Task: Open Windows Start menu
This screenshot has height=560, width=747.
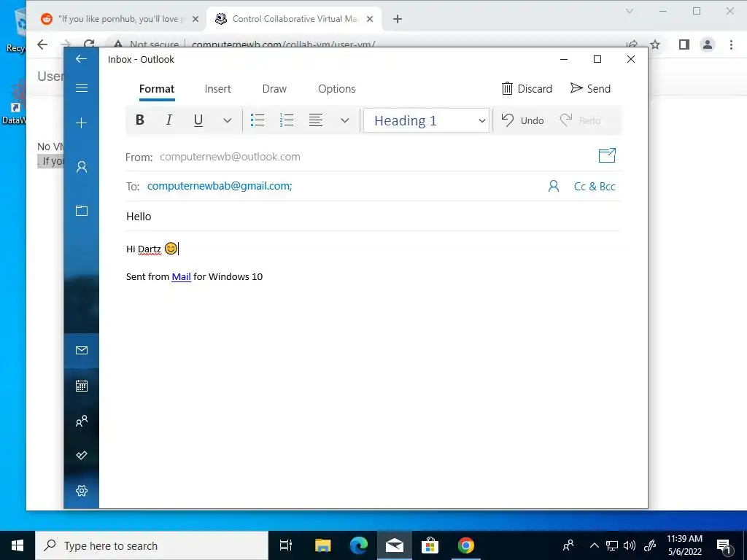Action: pos(18,545)
